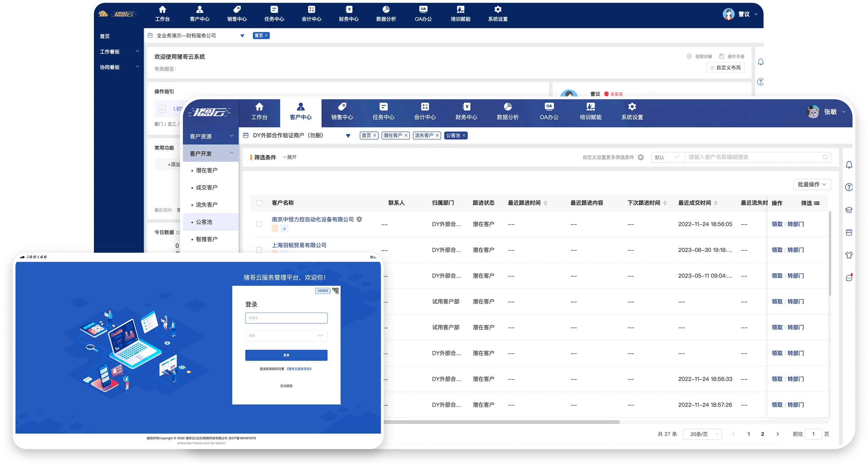Screen dimensions: 868x466
Task: Select 首页 in 曹议 window sidebar
Action: tap(105, 36)
